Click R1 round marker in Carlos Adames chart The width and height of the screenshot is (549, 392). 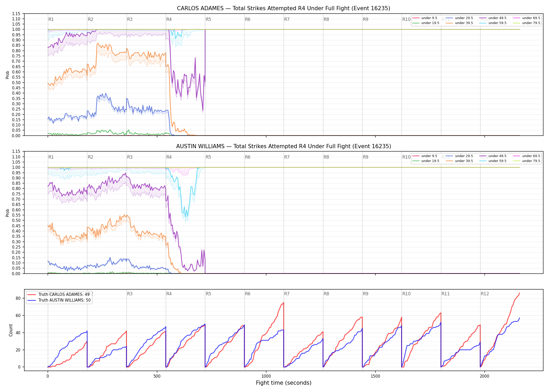click(x=51, y=19)
